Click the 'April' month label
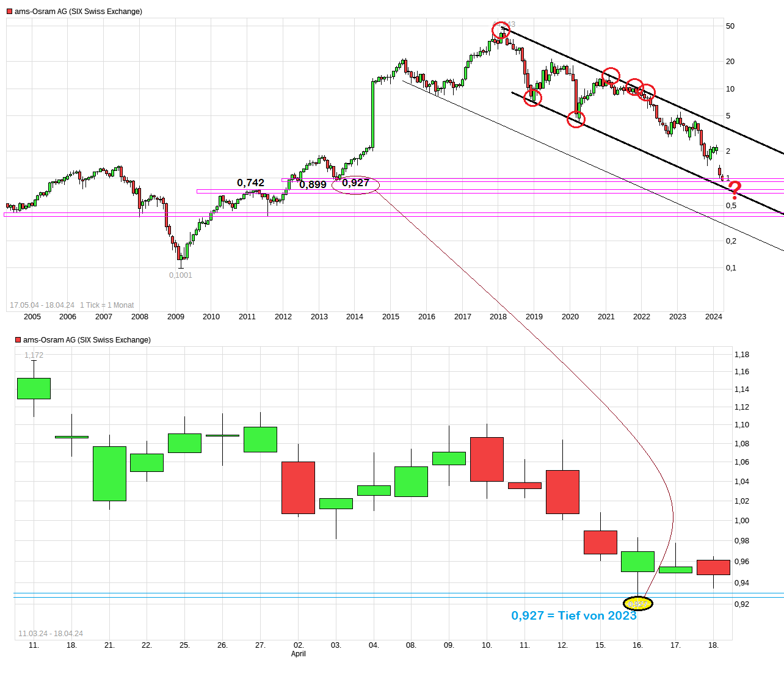Screen dimensions: 784x685 (299, 654)
